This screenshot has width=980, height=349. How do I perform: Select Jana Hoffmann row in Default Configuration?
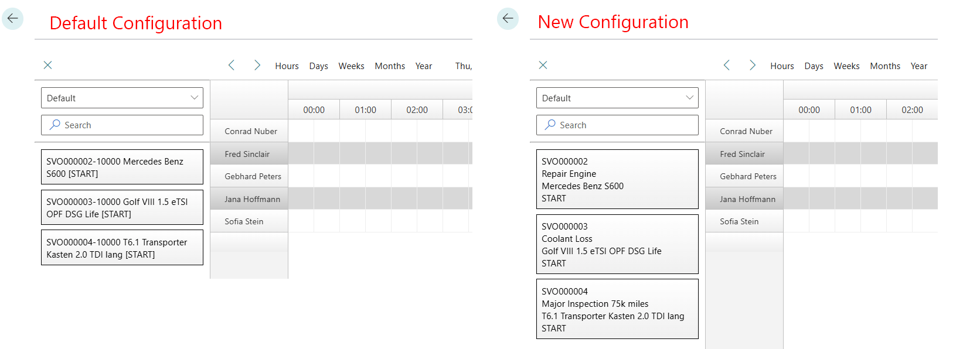pyautogui.click(x=249, y=199)
